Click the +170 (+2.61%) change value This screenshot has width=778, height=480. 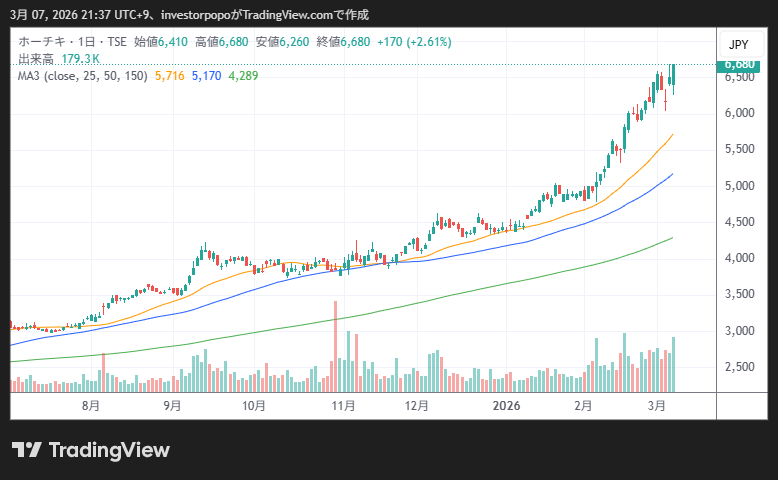point(412,42)
